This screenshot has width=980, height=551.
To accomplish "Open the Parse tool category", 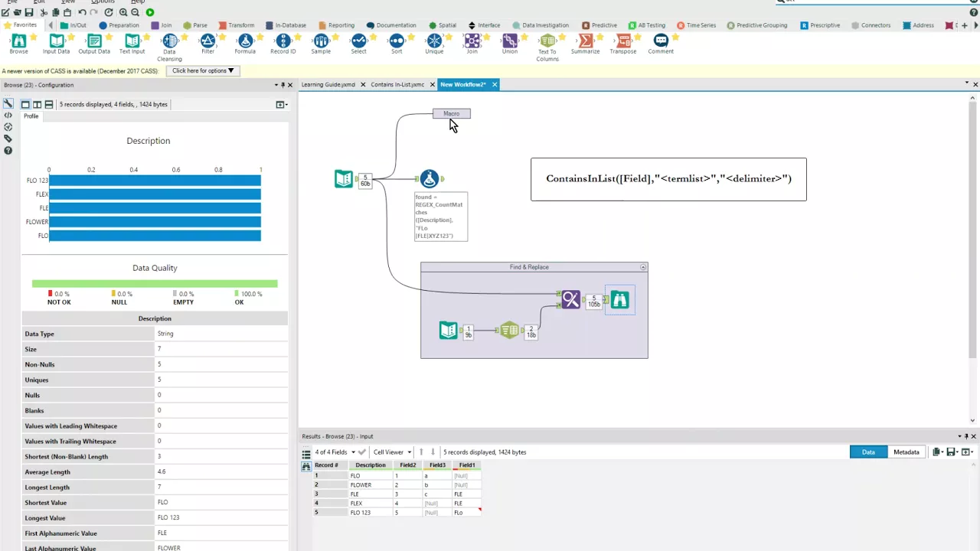I will click(x=195, y=25).
